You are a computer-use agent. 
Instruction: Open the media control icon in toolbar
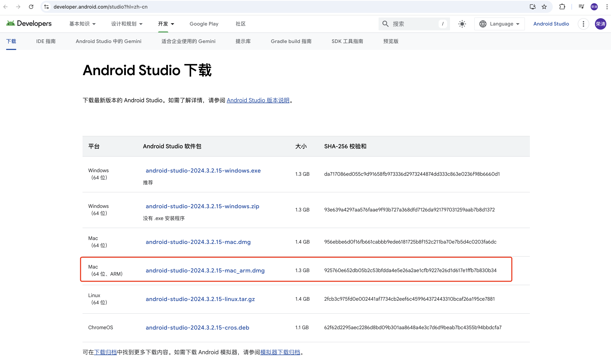581,7
